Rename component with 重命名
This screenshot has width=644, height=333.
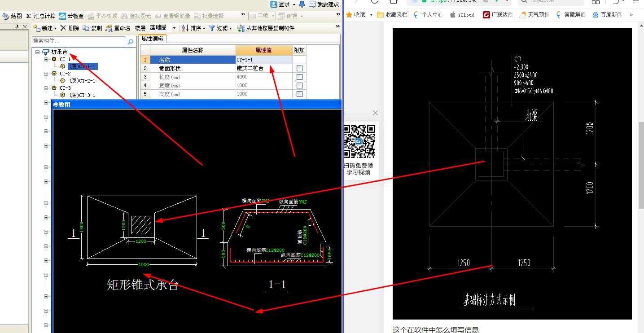(x=118, y=28)
